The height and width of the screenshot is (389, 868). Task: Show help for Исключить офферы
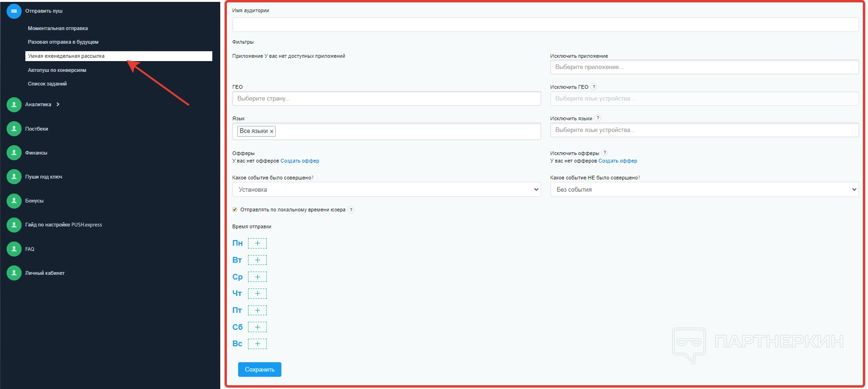(x=604, y=153)
